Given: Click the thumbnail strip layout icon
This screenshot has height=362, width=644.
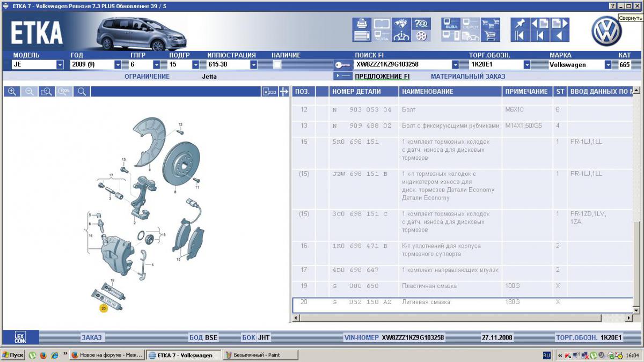Looking at the screenshot, I should [269, 92].
